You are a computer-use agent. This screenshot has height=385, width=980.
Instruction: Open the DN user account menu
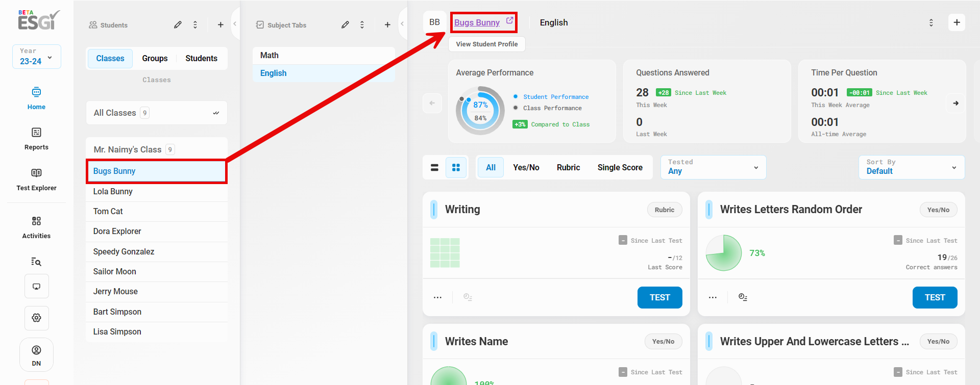36,355
